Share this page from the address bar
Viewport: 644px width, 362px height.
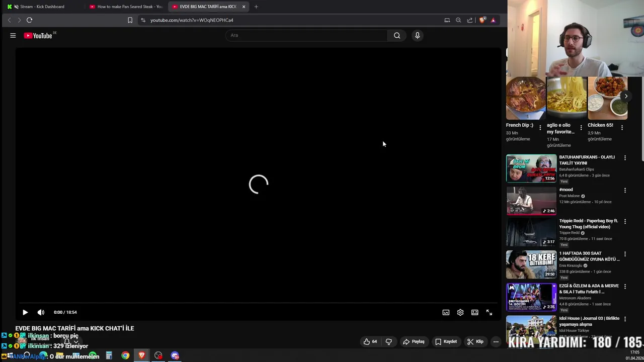pos(470,20)
